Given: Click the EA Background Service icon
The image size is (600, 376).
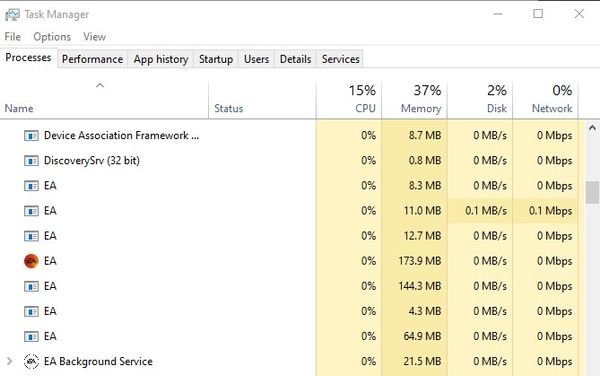Looking at the screenshot, I should click(31, 361).
